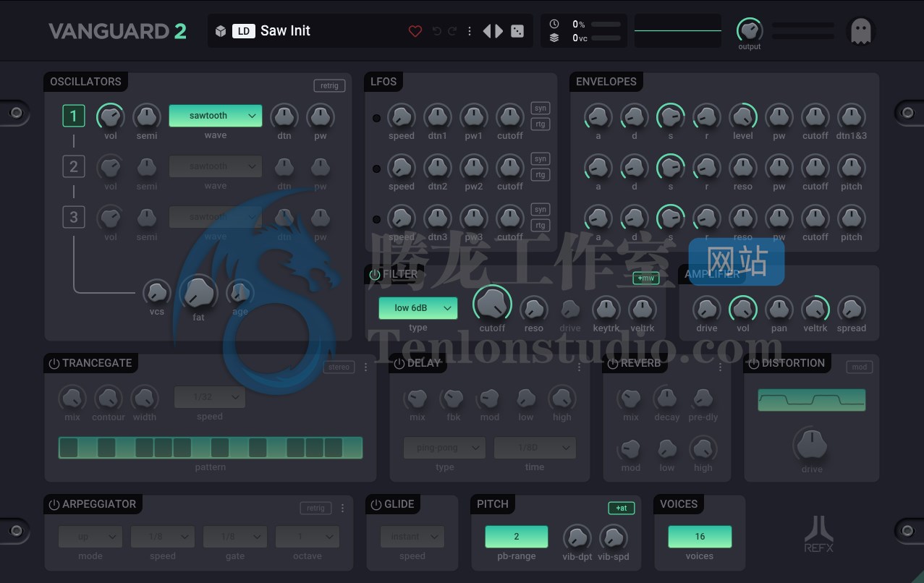
Task: Click the arpeggiator retrig button
Action: coord(315,508)
